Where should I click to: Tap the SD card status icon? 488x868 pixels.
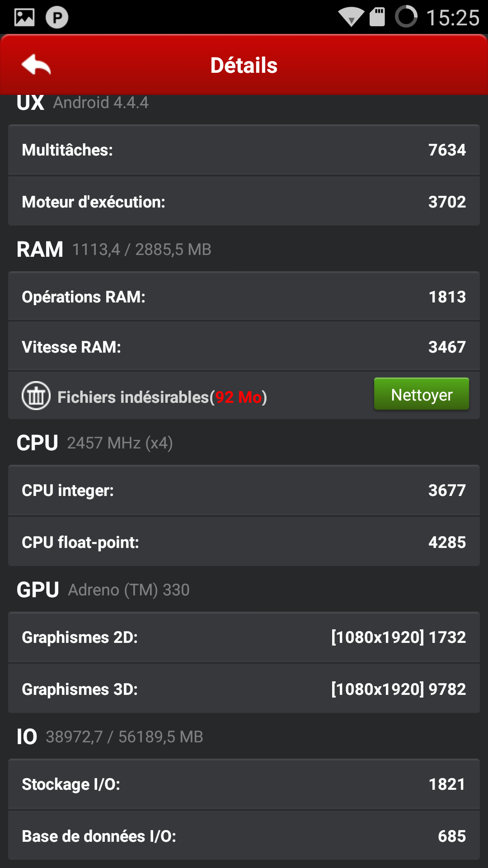(377, 17)
